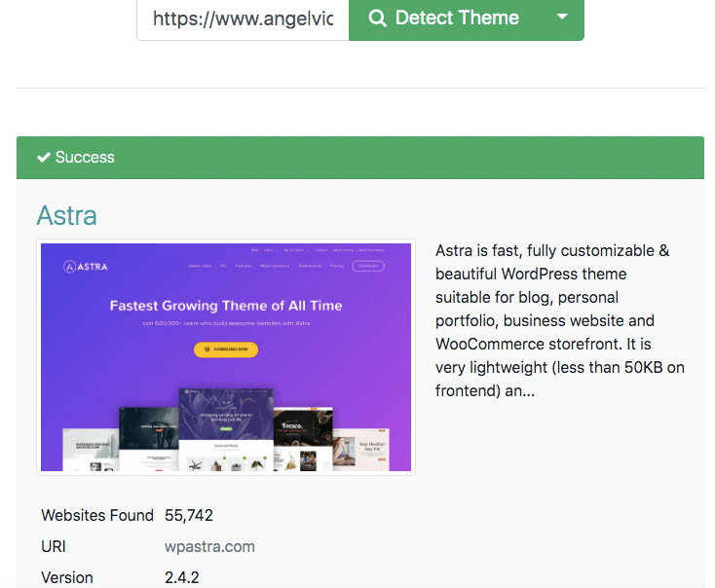This screenshot has width=715, height=588.
Task: Select the Version value 2.4.2
Action: 182,577
